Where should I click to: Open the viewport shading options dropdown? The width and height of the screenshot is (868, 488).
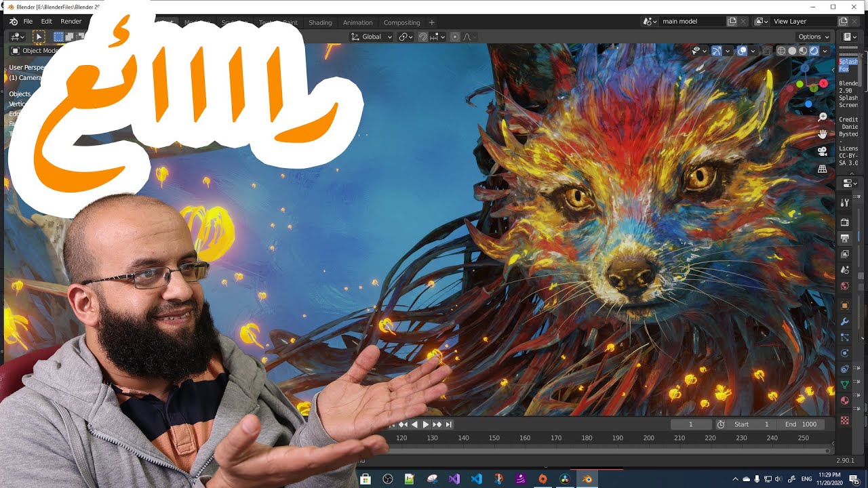click(x=825, y=51)
